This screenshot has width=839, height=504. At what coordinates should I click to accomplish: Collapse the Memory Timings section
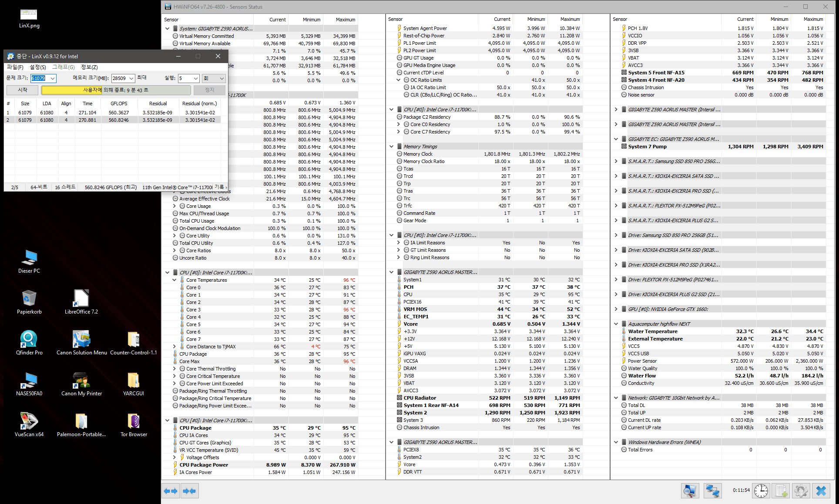392,147
